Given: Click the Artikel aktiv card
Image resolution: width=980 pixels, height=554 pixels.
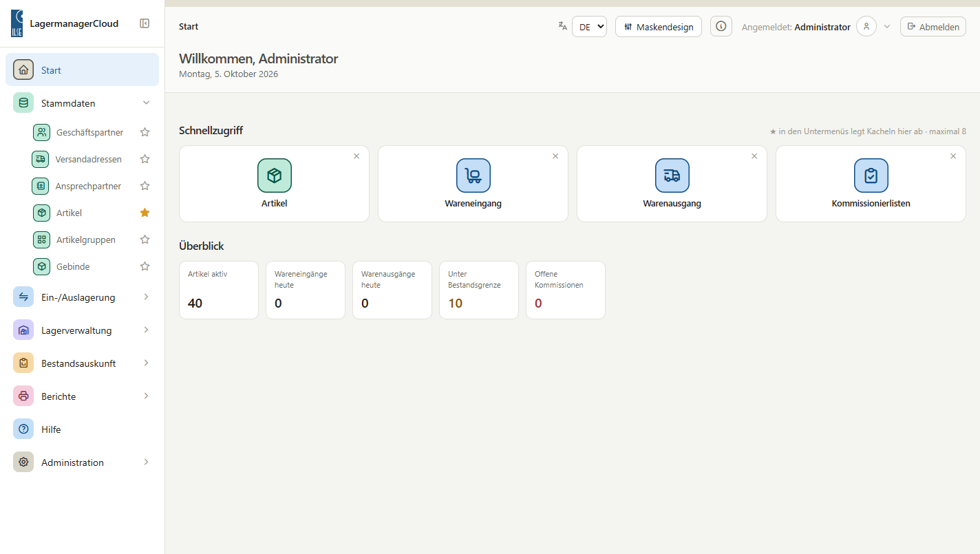Looking at the screenshot, I should click(219, 290).
